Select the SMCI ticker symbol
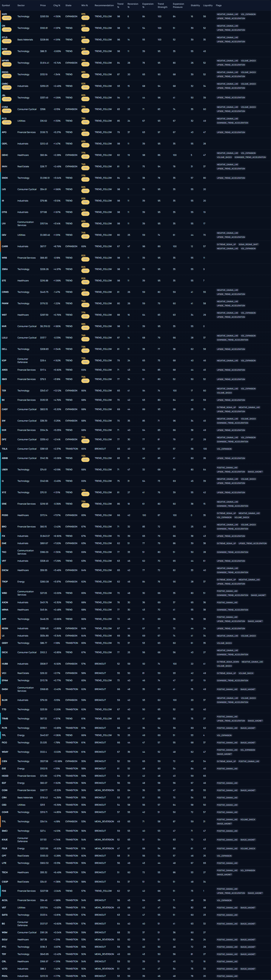The image size is (271, 980). pos(4,831)
